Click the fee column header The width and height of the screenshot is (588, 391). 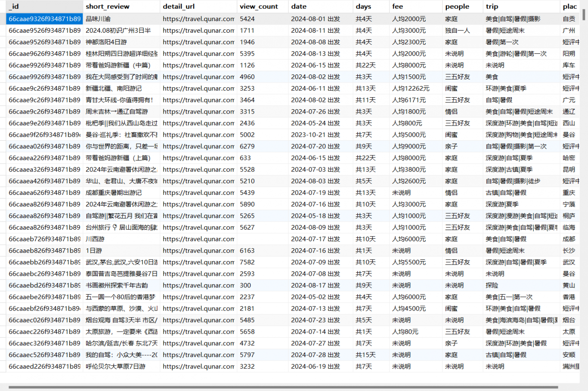pos(416,6)
